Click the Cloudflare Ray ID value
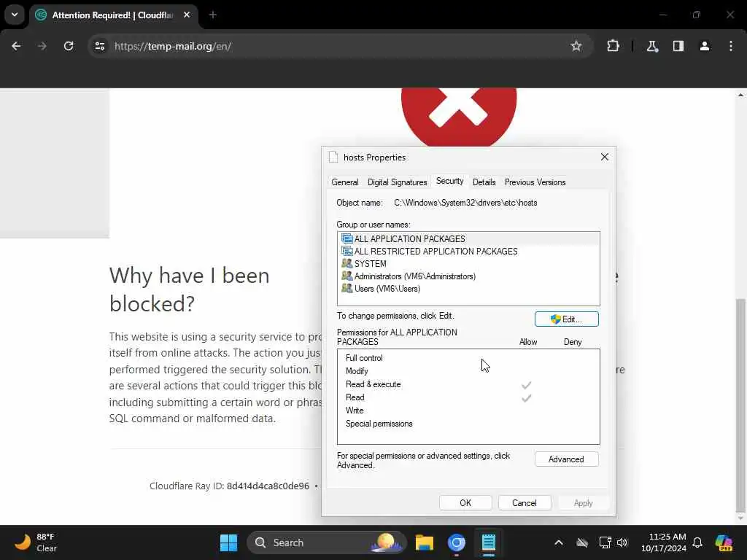The height and width of the screenshot is (560, 747). (268, 486)
